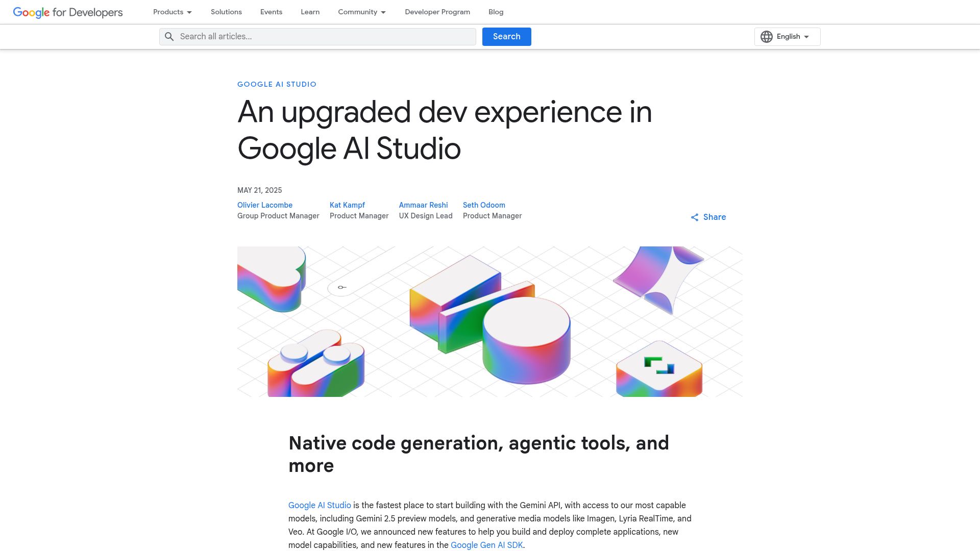The width and height of the screenshot is (980, 551).
Task: Click the Group Product Manager text
Action: [x=278, y=216]
